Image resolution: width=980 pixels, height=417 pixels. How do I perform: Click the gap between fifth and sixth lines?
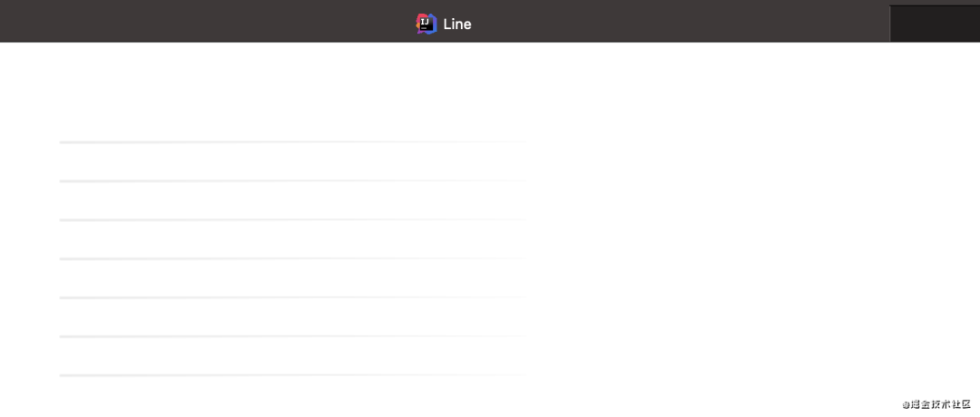[x=290, y=317]
